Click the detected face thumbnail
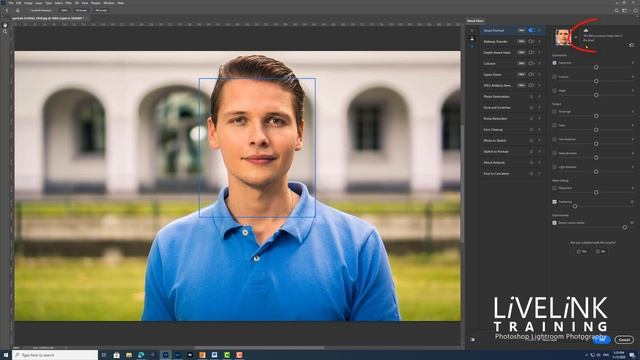 [563, 37]
